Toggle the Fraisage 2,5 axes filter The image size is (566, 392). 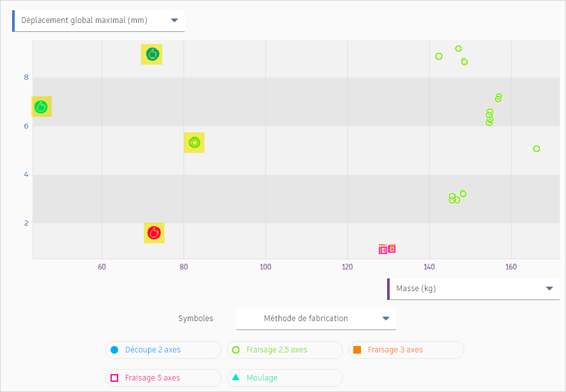(284, 350)
